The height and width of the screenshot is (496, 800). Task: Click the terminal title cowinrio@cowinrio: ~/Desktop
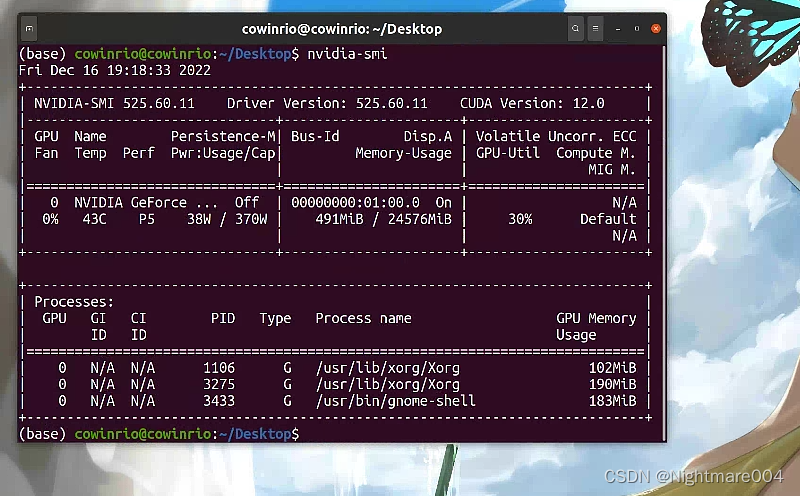click(342, 29)
